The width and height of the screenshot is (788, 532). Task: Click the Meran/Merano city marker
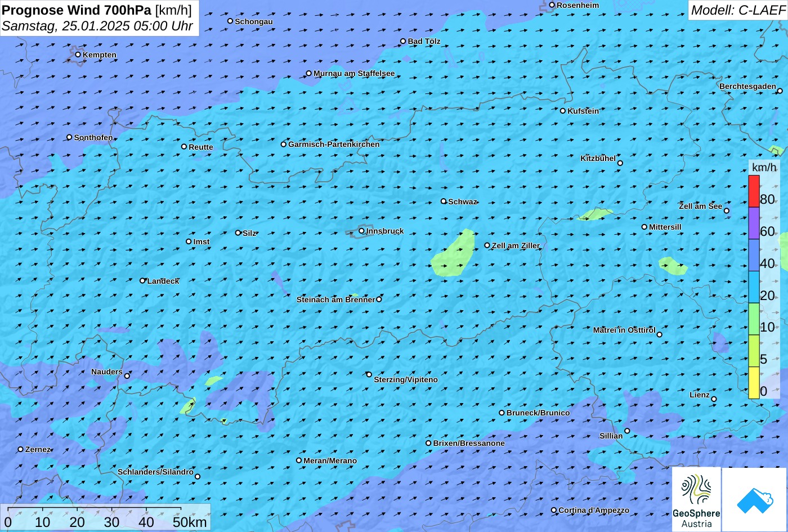(299, 461)
